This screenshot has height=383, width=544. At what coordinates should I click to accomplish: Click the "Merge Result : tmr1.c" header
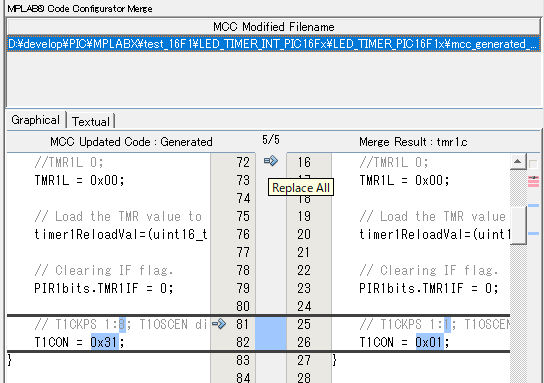(x=413, y=142)
